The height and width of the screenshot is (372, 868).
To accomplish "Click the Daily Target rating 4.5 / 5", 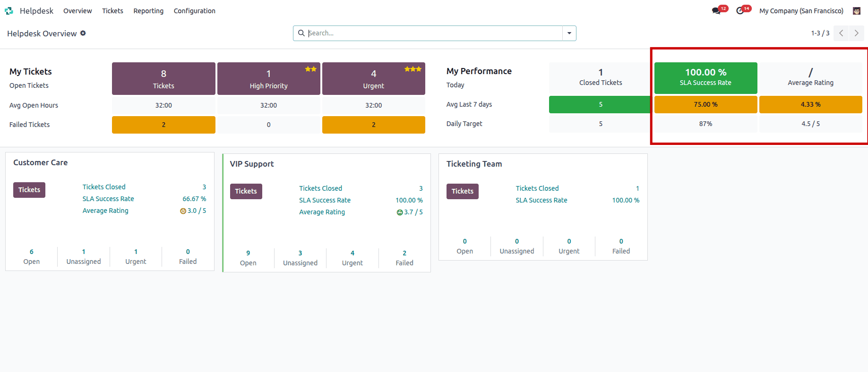I will (x=810, y=124).
